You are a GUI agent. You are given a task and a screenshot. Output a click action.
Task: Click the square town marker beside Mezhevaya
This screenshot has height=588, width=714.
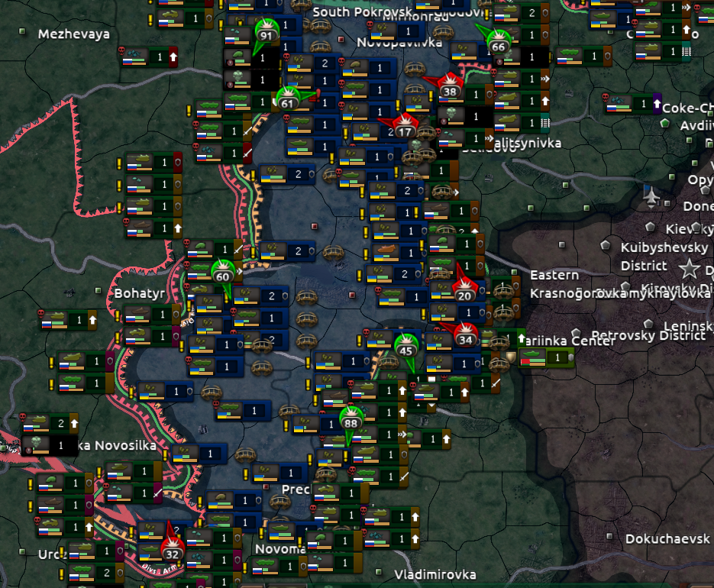22,31
